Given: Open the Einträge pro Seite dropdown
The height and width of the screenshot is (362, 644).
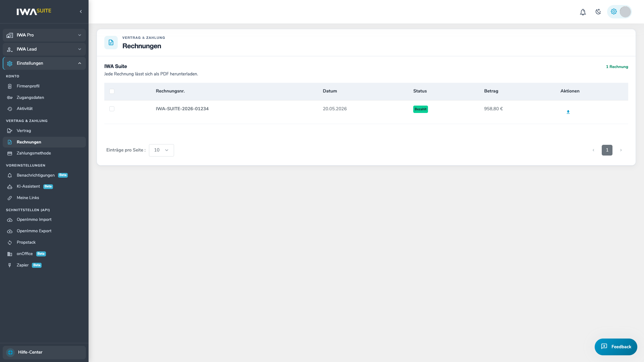Looking at the screenshot, I should click(161, 150).
